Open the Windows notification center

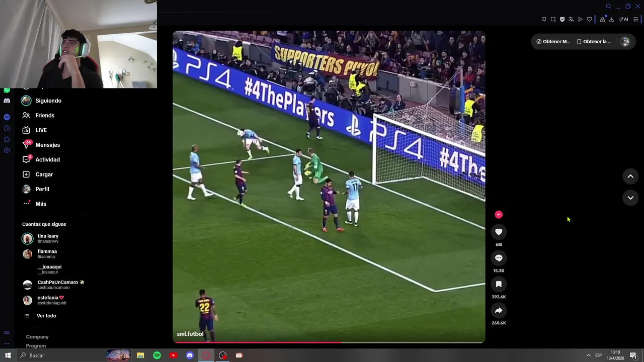tap(633, 355)
